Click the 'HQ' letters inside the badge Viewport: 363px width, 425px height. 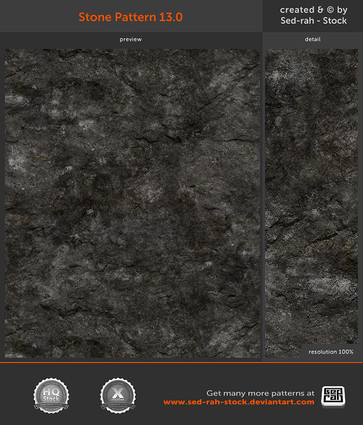(x=51, y=391)
